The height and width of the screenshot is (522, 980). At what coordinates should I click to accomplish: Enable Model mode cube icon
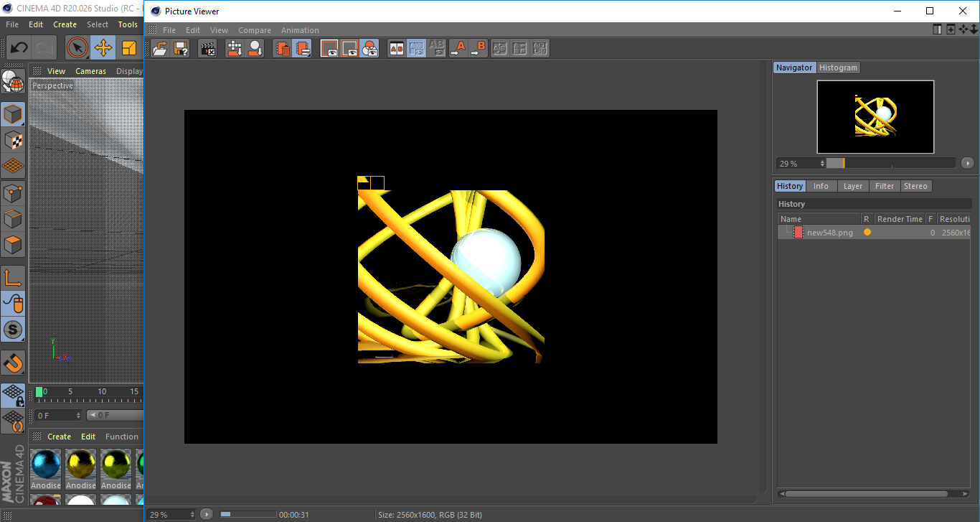tap(13, 114)
